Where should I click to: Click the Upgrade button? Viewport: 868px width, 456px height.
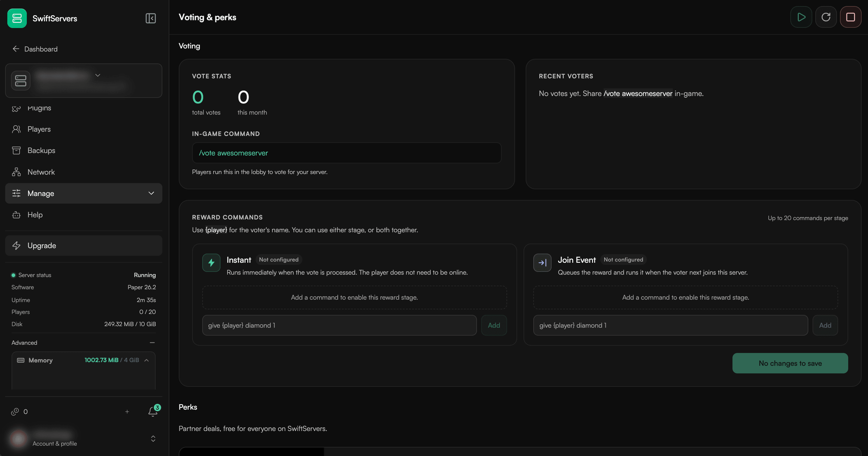tap(83, 246)
